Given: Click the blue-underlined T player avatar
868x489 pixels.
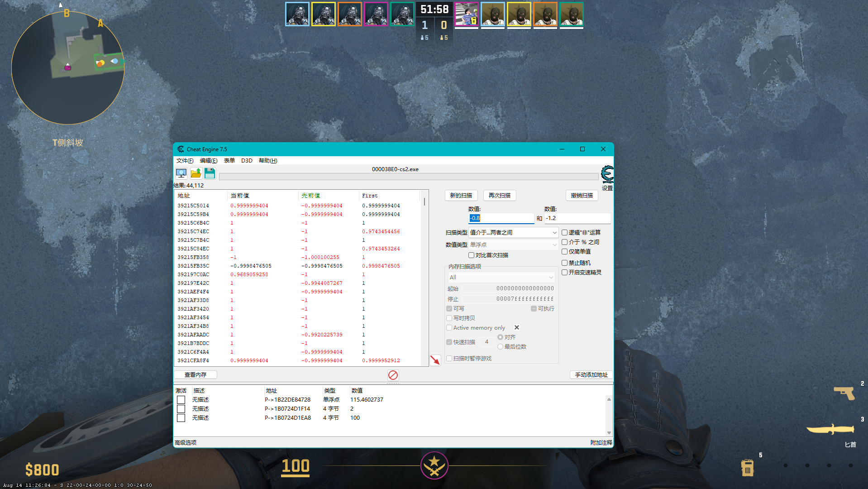Looking at the screenshot, I should (493, 15).
